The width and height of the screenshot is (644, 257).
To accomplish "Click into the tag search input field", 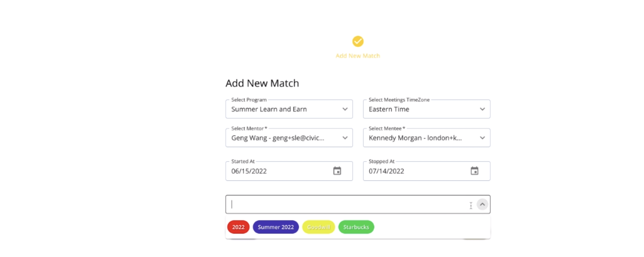I will pyautogui.click(x=348, y=205).
